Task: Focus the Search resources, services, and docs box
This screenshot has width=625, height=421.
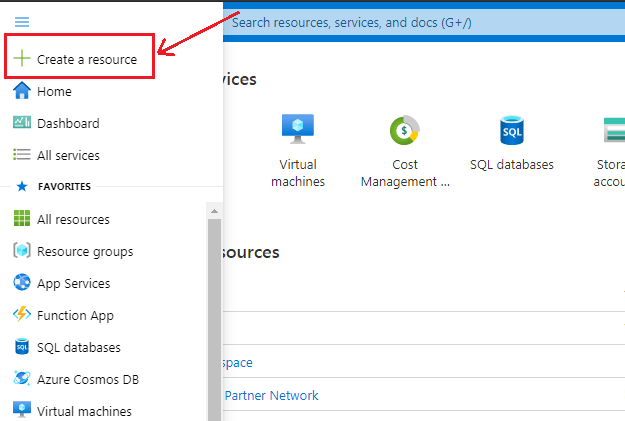Action: coord(424,22)
